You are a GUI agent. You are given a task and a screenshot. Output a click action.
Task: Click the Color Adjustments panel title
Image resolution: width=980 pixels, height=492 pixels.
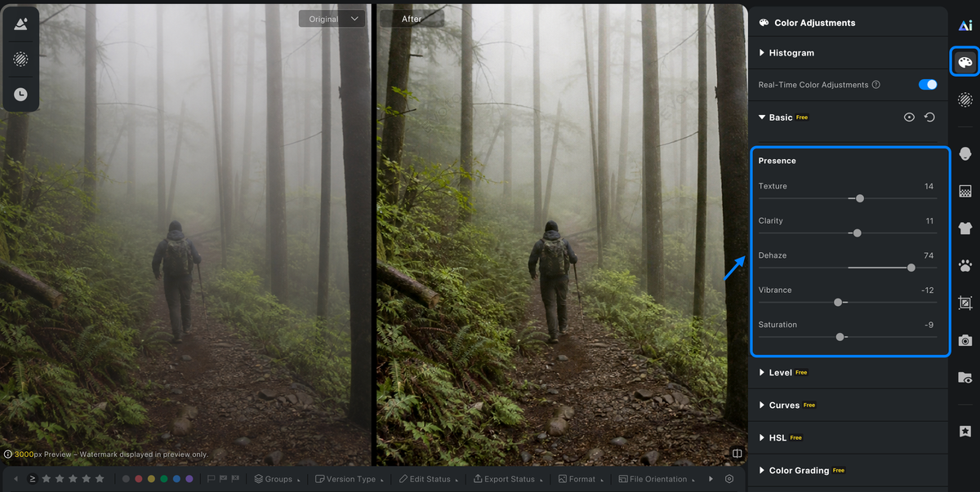[814, 23]
